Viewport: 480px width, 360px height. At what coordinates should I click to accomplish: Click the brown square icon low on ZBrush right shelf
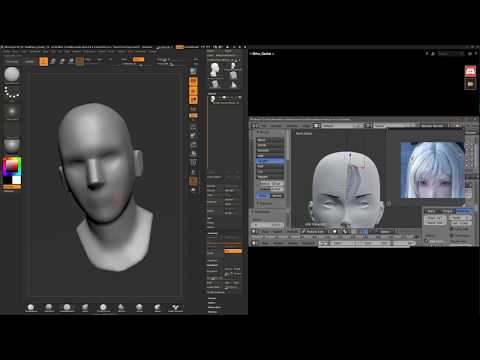tap(193, 181)
